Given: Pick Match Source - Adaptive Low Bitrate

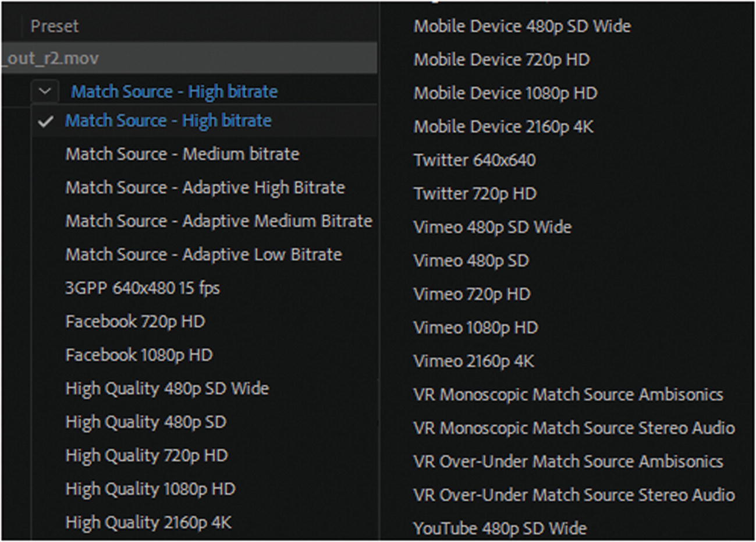Looking at the screenshot, I should click(x=204, y=254).
